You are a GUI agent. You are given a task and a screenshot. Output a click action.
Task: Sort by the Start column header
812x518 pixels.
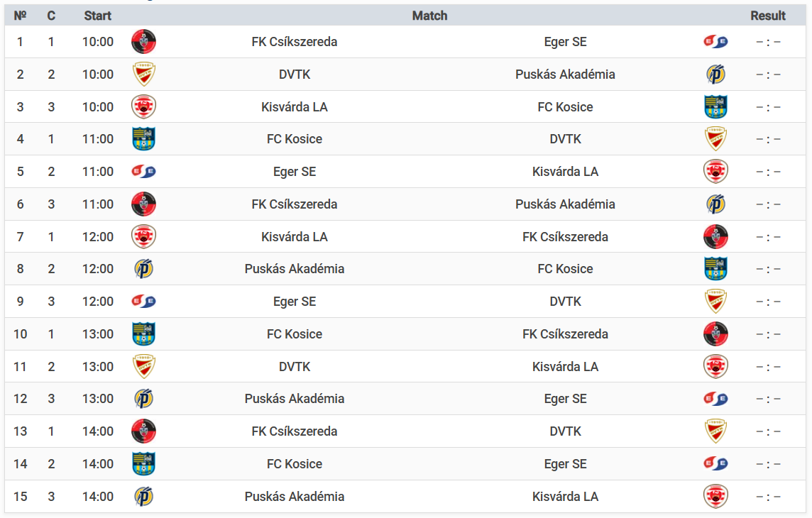click(x=97, y=16)
